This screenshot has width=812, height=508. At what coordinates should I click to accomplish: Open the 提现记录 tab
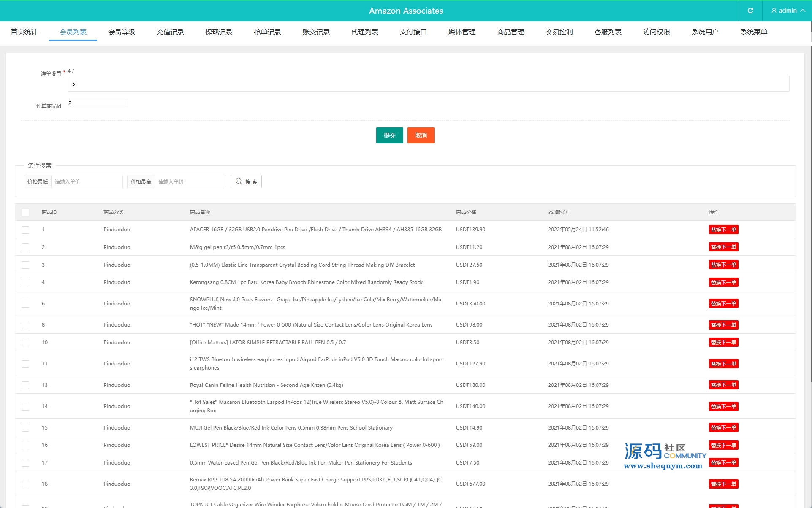pyautogui.click(x=219, y=32)
